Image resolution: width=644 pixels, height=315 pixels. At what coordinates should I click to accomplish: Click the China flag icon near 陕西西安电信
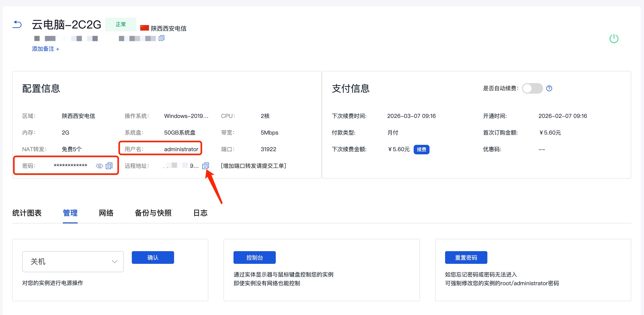pos(144,28)
